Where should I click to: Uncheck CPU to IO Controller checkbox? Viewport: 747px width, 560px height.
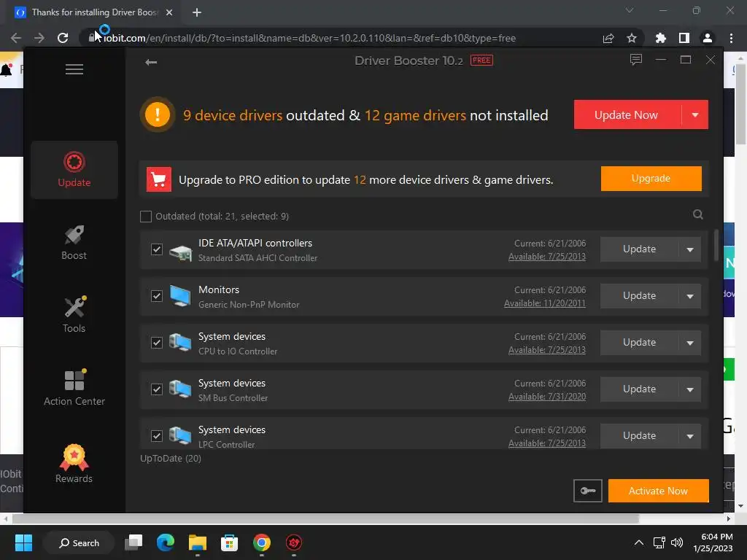[157, 343]
